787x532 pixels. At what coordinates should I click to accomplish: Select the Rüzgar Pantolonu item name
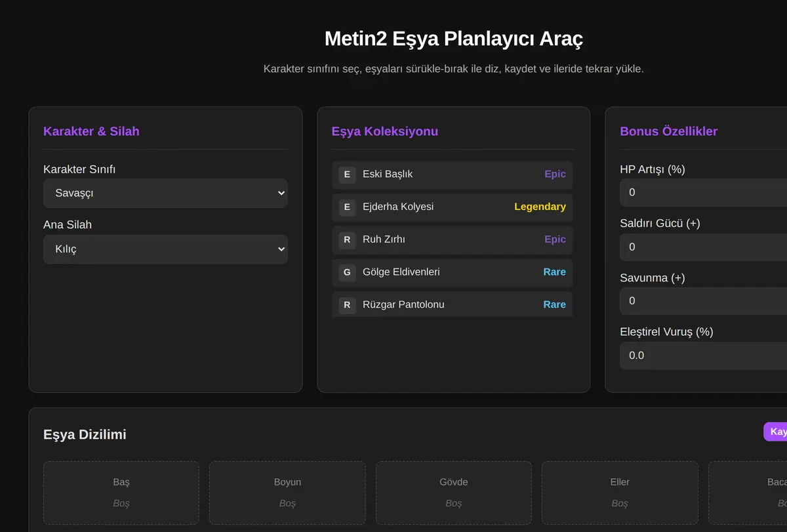[403, 304]
